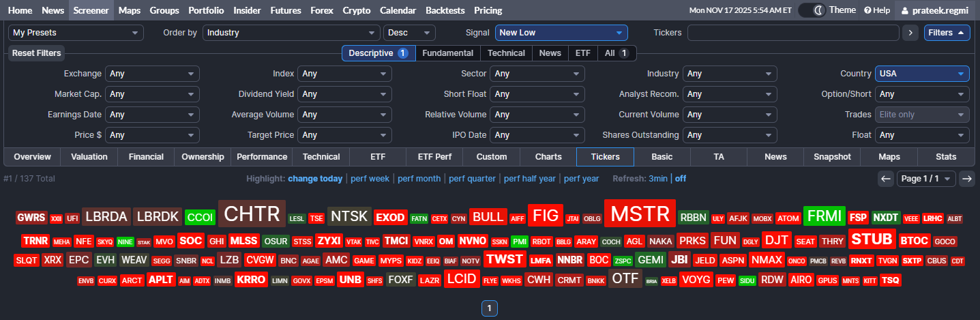Open KRRO ticker tile
The width and height of the screenshot is (980, 320).
click(251, 279)
